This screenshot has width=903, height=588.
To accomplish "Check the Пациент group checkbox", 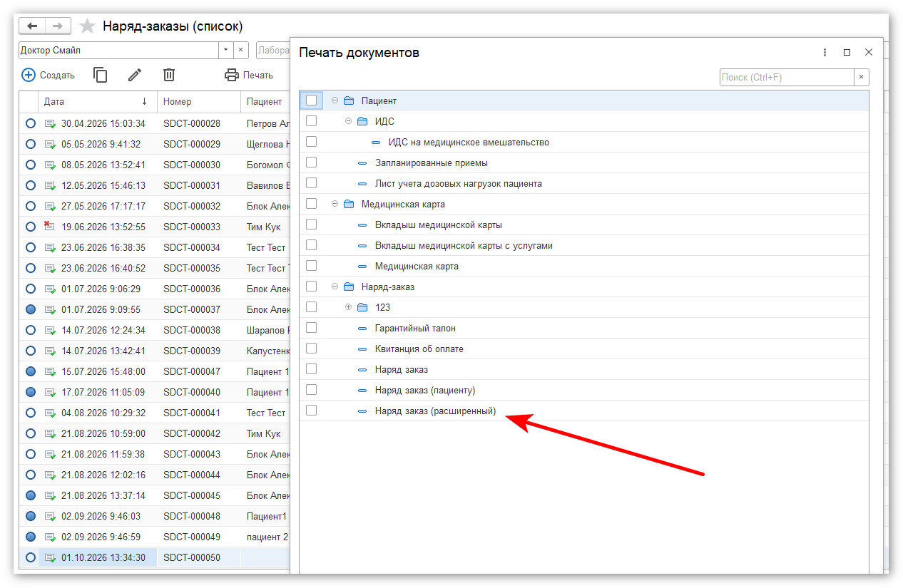I will point(311,100).
